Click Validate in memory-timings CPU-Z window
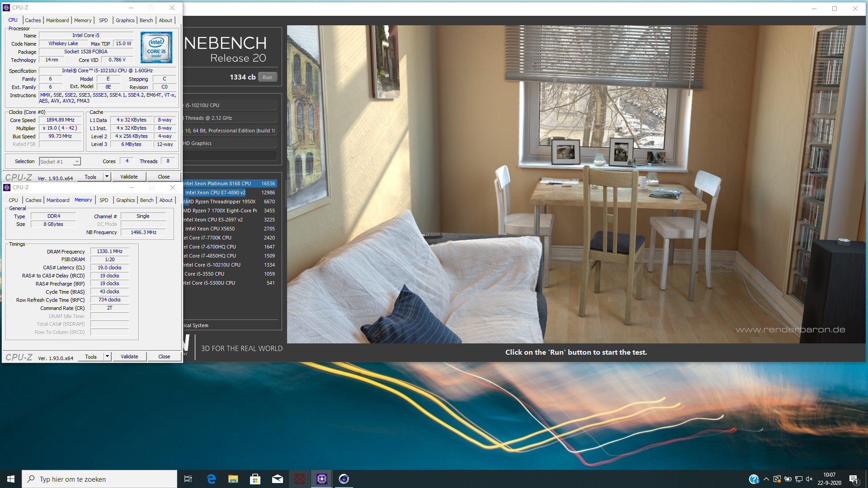 pyautogui.click(x=129, y=357)
